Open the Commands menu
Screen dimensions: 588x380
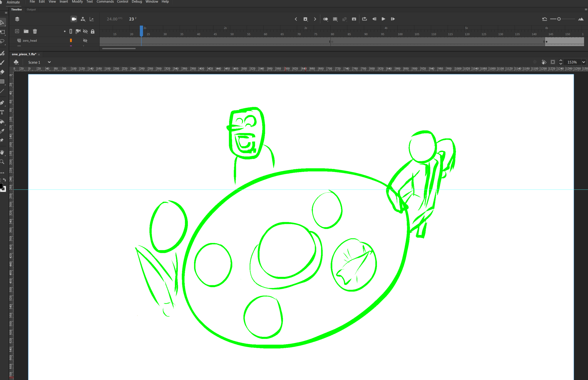[105, 2]
